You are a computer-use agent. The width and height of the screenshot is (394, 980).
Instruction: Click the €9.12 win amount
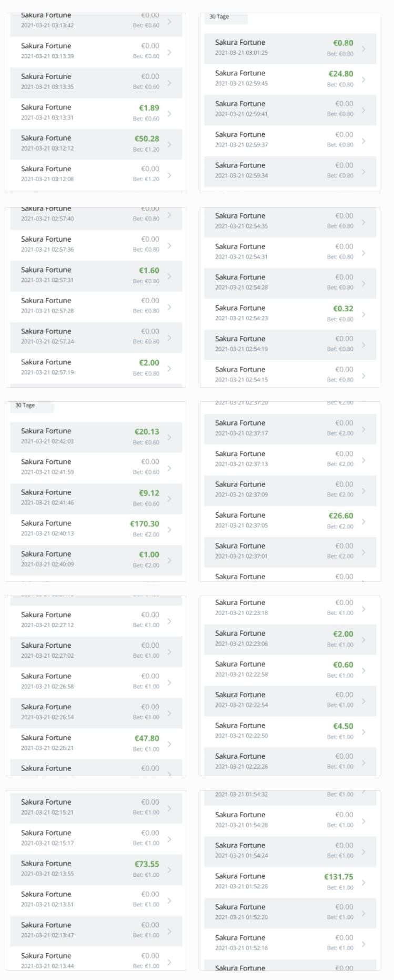149,493
